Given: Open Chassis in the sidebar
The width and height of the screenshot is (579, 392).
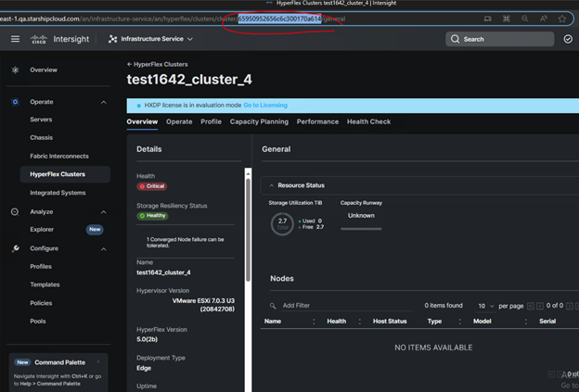Looking at the screenshot, I should [x=42, y=137].
